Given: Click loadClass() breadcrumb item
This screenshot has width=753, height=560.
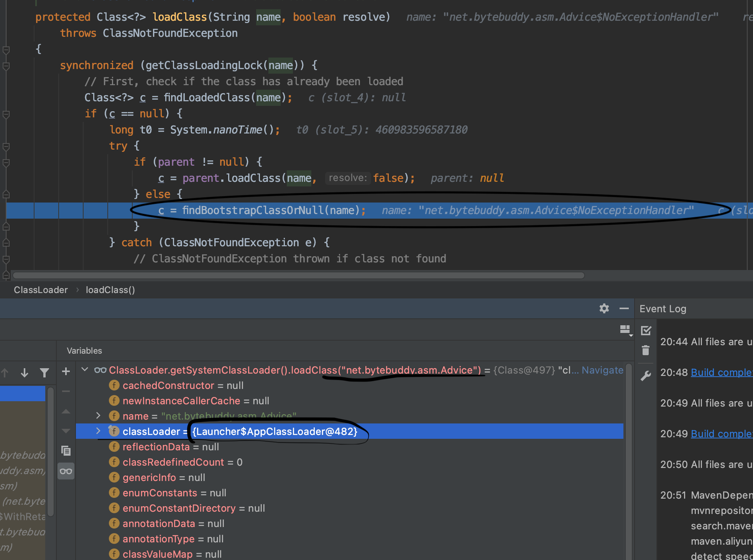Looking at the screenshot, I should coord(110,290).
